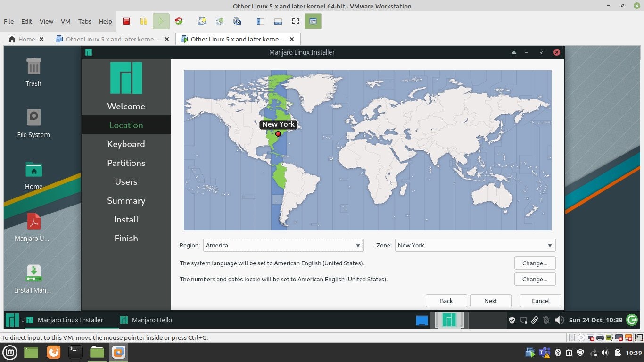Screen dimensions: 644x362
Task: Click the hard disk icon in VMware status bar
Action: 572,337
